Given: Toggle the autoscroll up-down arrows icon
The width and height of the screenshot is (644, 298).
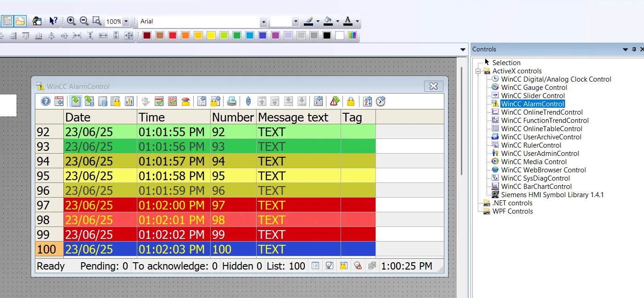Looking at the screenshot, I should point(248,101).
